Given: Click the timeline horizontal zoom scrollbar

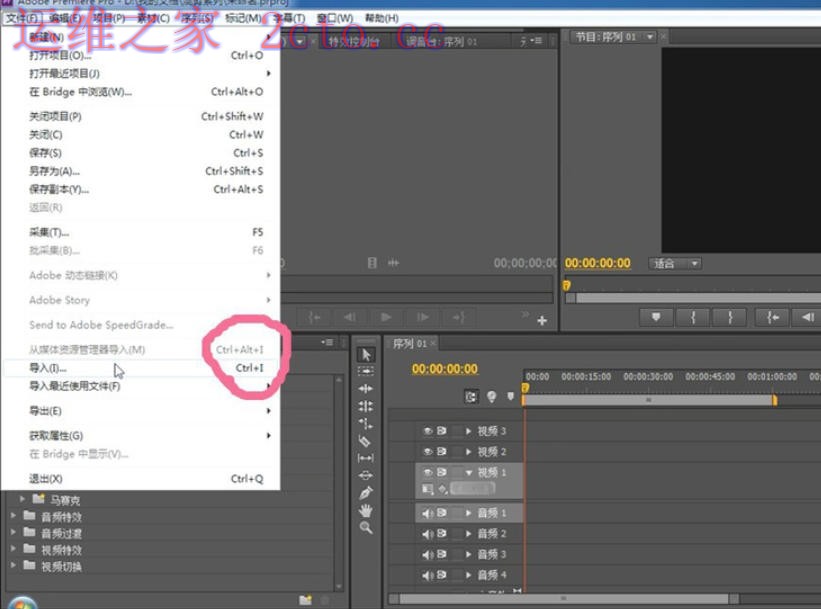Looking at the screenshot, I should point(563,599).
